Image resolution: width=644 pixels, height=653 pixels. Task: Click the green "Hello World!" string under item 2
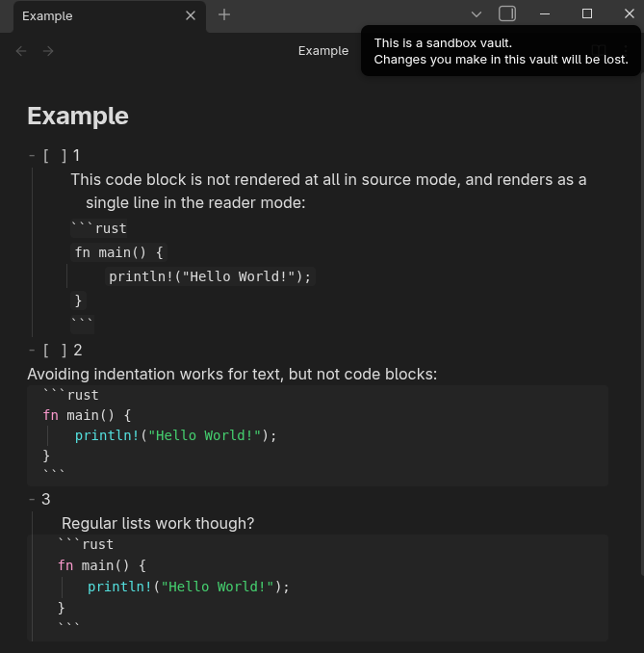point(205,435)
